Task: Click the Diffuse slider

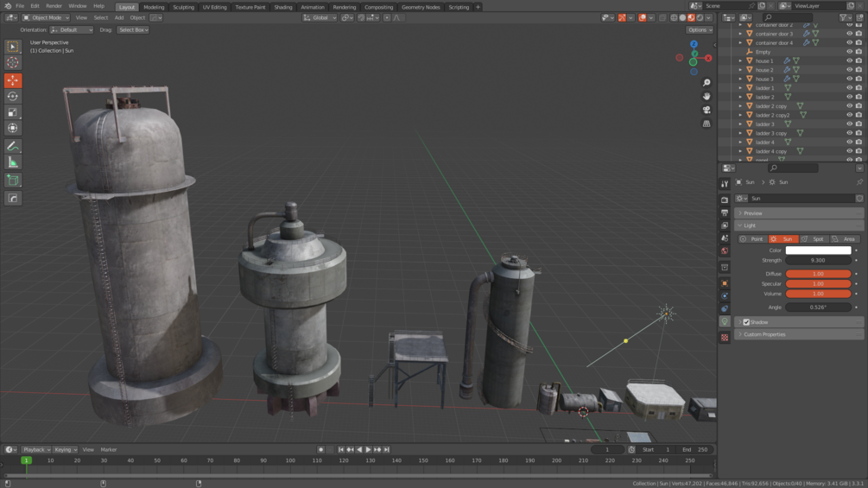Action: point(818,274)
